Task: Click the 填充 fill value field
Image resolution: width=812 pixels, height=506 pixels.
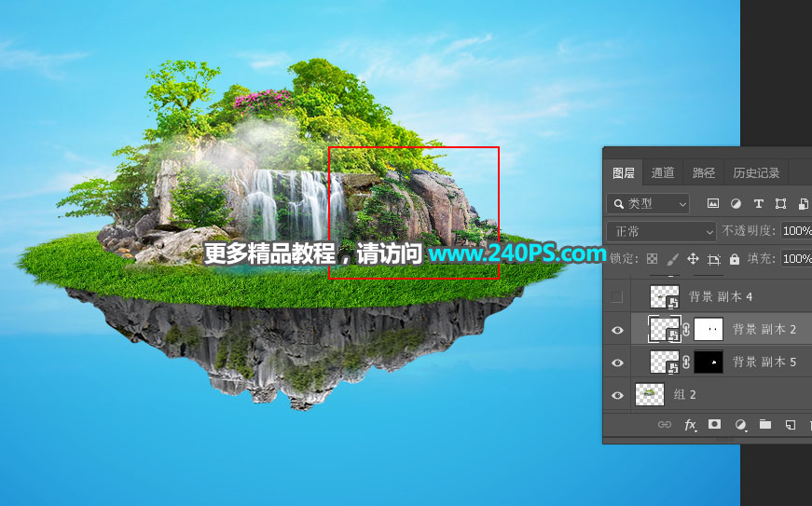Action: tap(796, 259)
